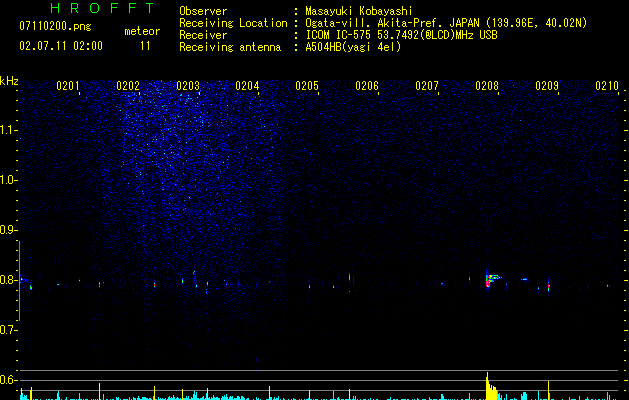629x400 pixels.
Task: Click the antenna value A504HB(yagi 4el)
Action: coord(353,47)
